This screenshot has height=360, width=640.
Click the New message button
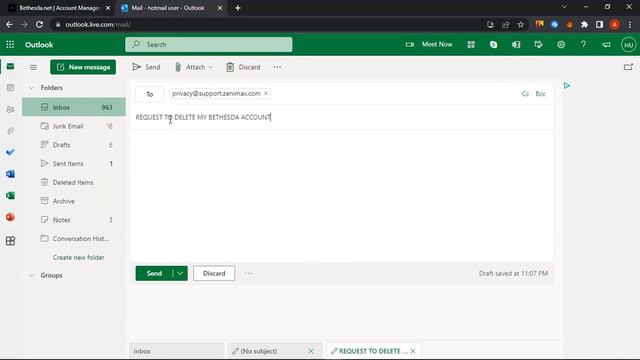tap(83, 67)
